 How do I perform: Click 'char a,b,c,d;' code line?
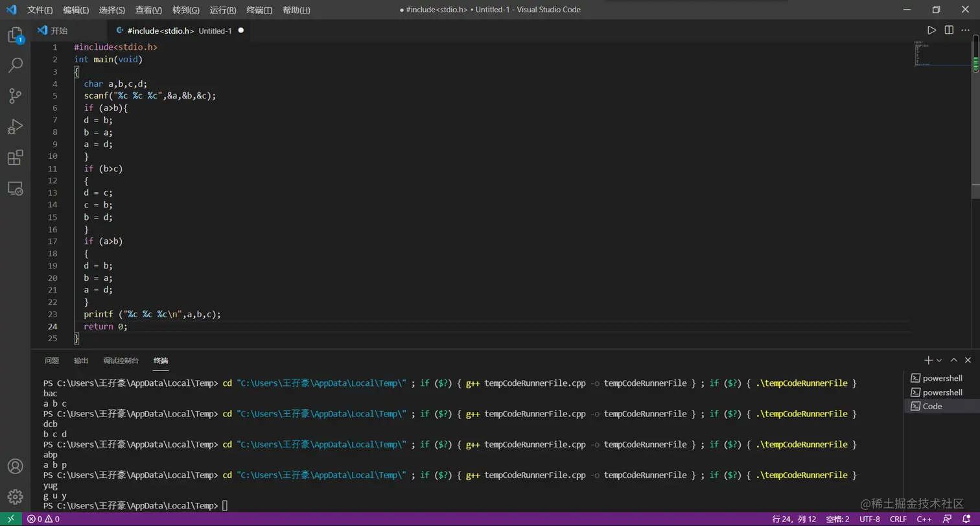click(x=115, y=84)
